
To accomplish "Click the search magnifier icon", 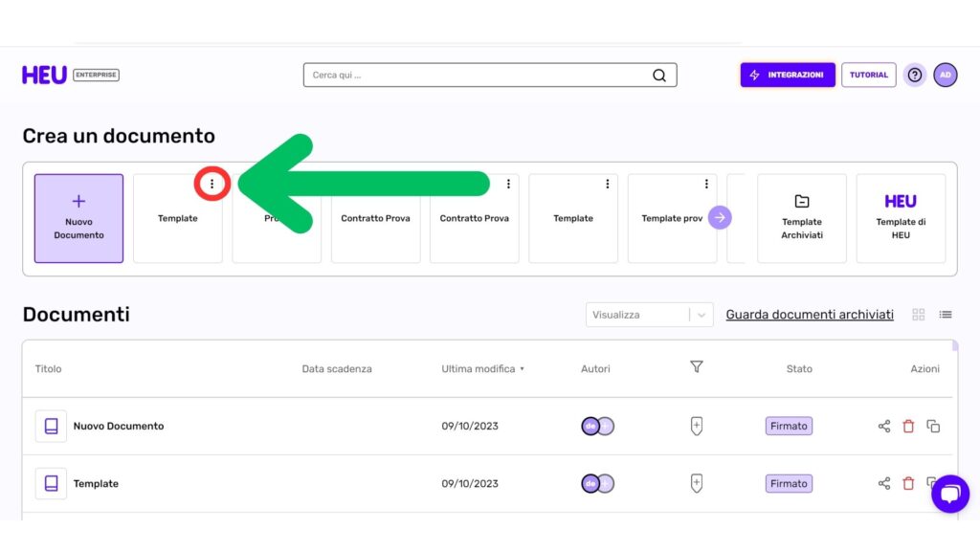I will (x=659, y=75).
